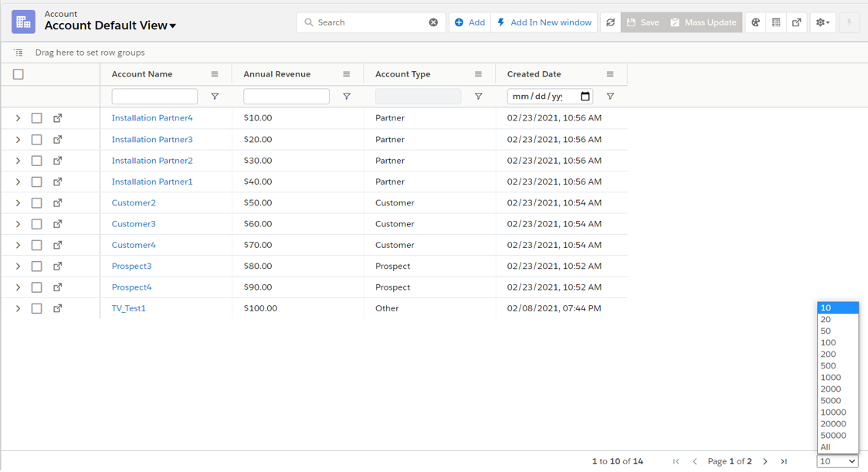This screenshot has height=472, width=868.
Task: Open the TV_Test1 account link
Action: 129,308
